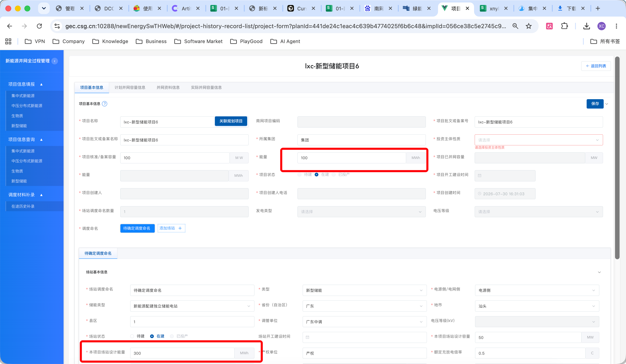The width and height of the screenshot is (626, 364).
Task: Open the 储能类型 dropdown
Action: [192, 306]
